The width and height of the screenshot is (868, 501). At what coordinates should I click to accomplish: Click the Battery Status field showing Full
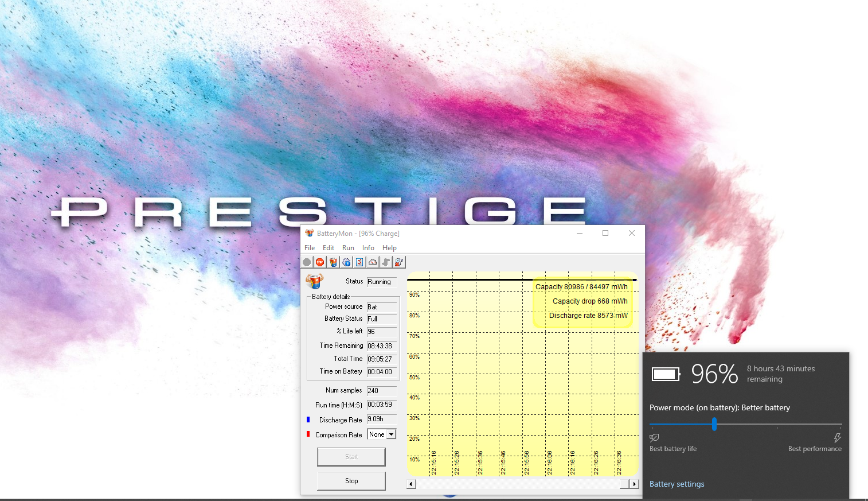coord(382,319)
